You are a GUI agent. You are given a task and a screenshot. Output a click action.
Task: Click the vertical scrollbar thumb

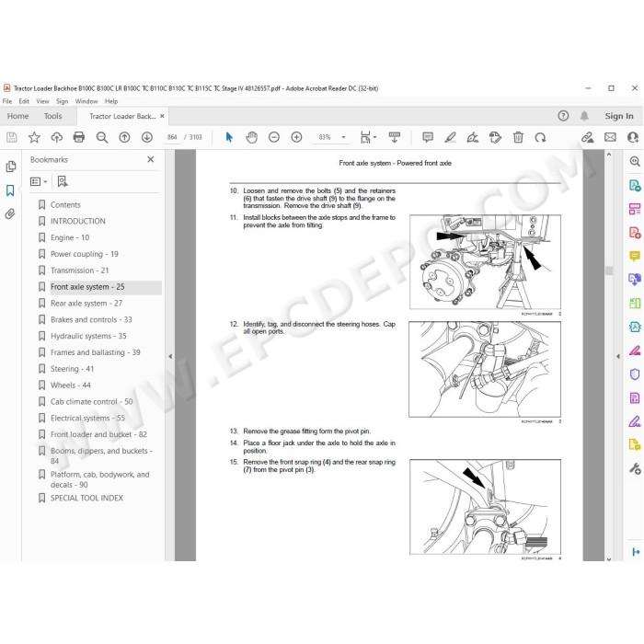tap(609, 270)
